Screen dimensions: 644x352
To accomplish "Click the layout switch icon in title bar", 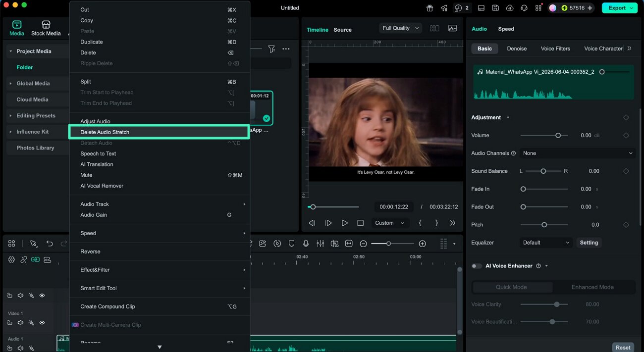I will pyautogui.click(x=481, y=8).
